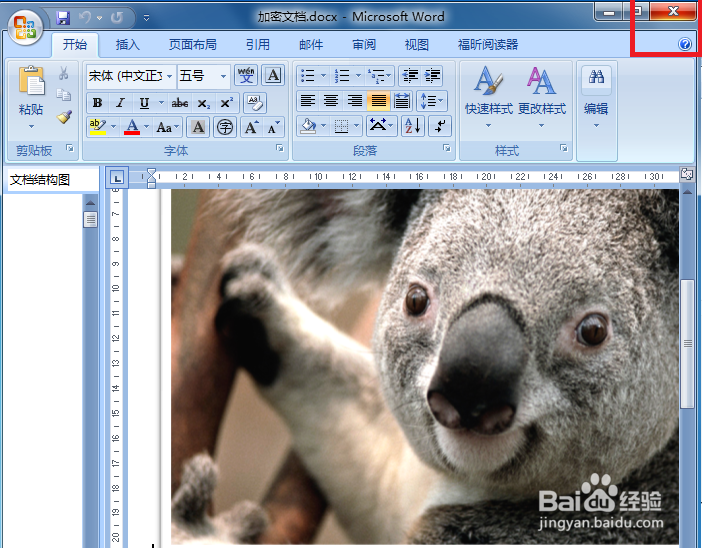The image size is (702, 548).
Task: Clear formatting with eraser icon
Action: point(255,103)
